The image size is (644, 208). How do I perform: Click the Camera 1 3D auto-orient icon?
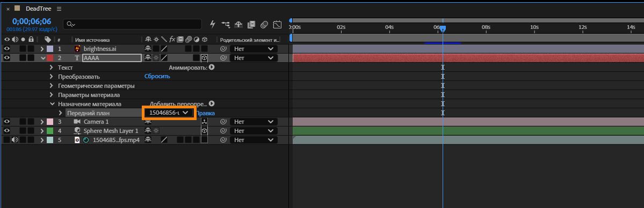point(204,122)
